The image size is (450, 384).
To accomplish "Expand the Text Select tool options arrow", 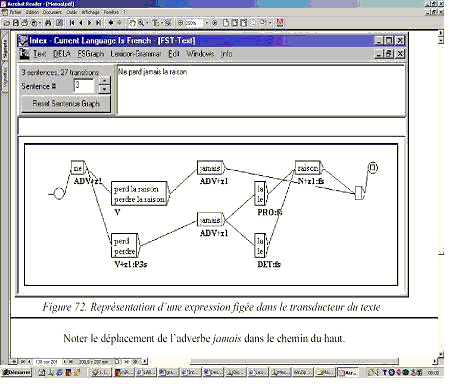I will click(x=161, y=23).
